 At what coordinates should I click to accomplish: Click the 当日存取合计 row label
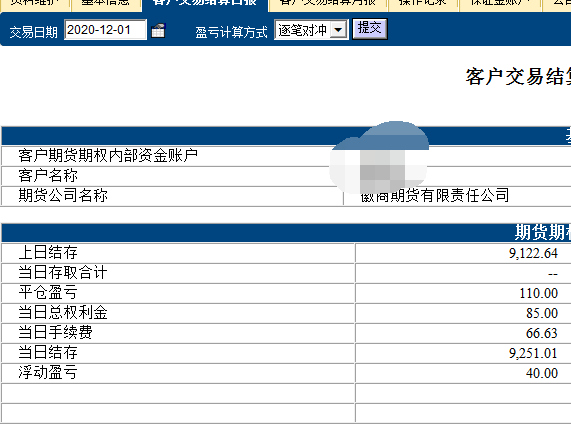[x=63, y=272]
